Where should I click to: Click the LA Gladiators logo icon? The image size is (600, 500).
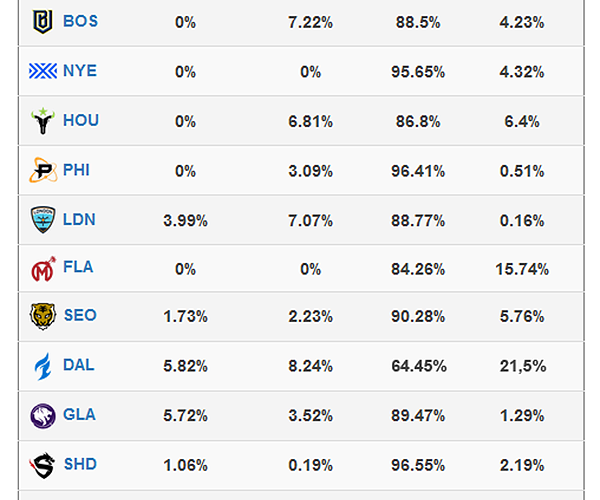coord(44,415)
